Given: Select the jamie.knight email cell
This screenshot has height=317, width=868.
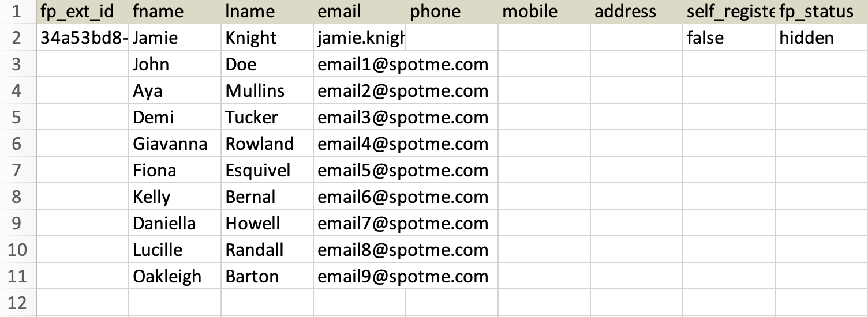Looking at the screenshot, I should pos(360,38).
